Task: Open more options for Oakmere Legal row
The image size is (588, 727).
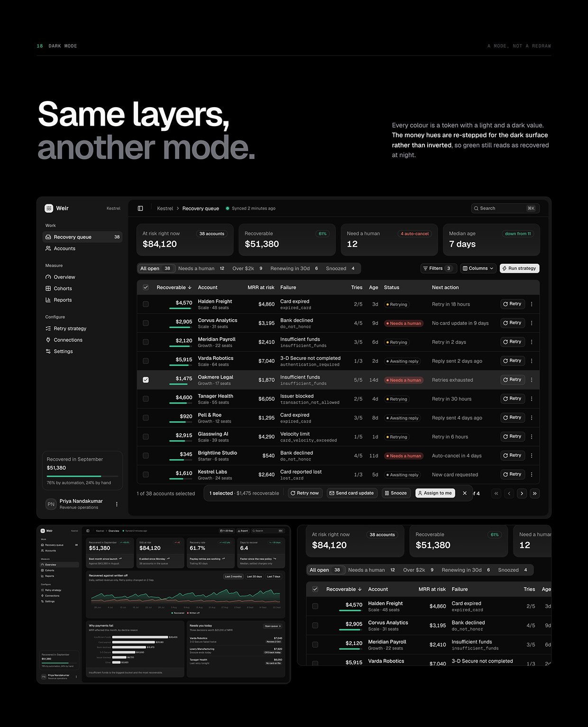Action: coord(532,380)
